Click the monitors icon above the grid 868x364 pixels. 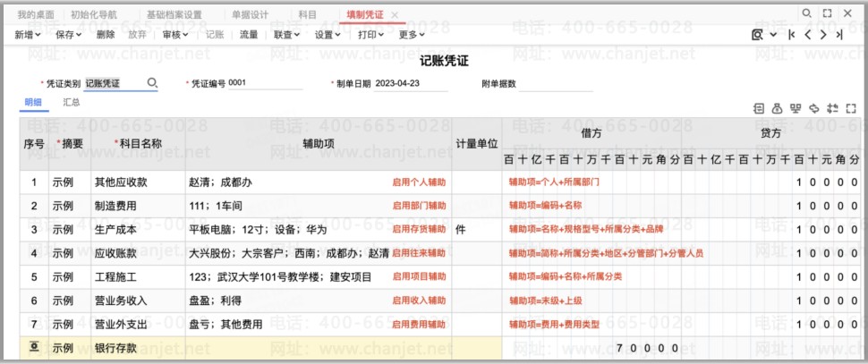tap(796, 108)
